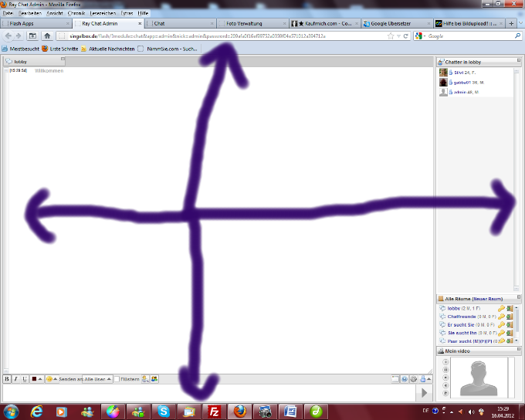Open the 'Alle User' recipient dropdown
Image resolution: width=525 pixels, height=420 pixels.
98,379
